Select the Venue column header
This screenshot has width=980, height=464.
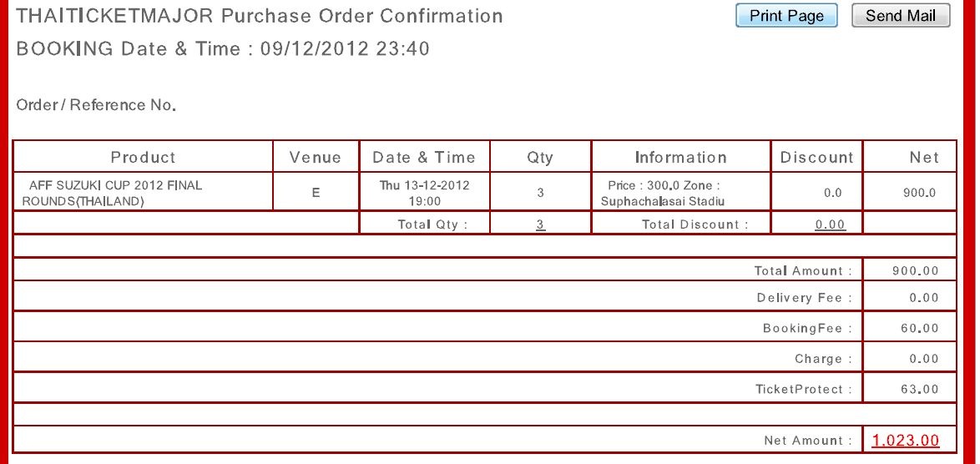316,157
